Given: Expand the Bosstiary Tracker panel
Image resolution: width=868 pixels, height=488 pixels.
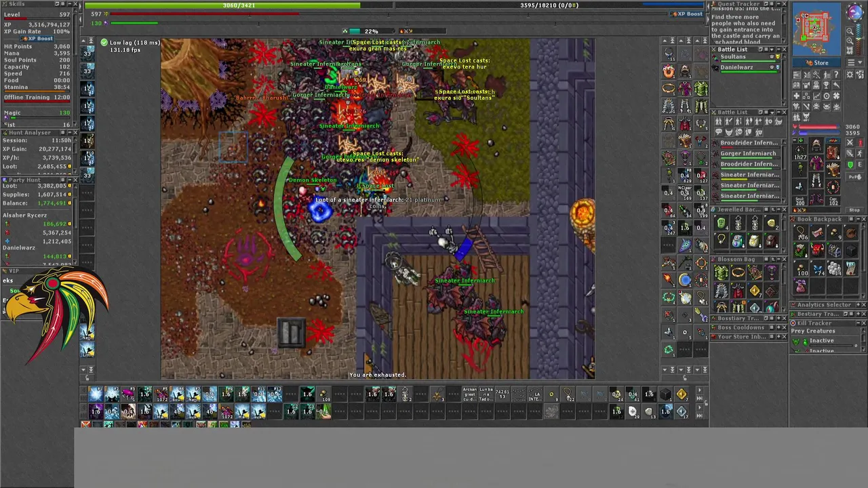Looking at the screenshot, I should [778, 319].
